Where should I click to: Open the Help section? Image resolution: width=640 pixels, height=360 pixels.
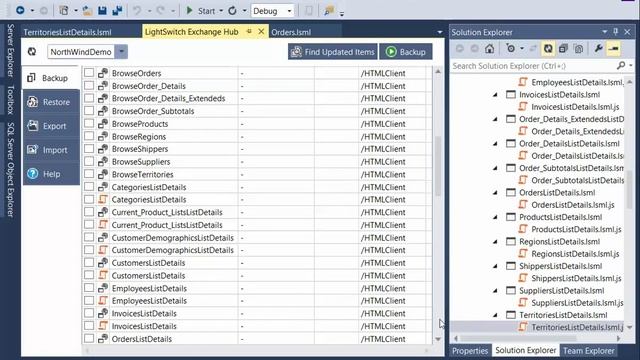[x=51, y=174]
